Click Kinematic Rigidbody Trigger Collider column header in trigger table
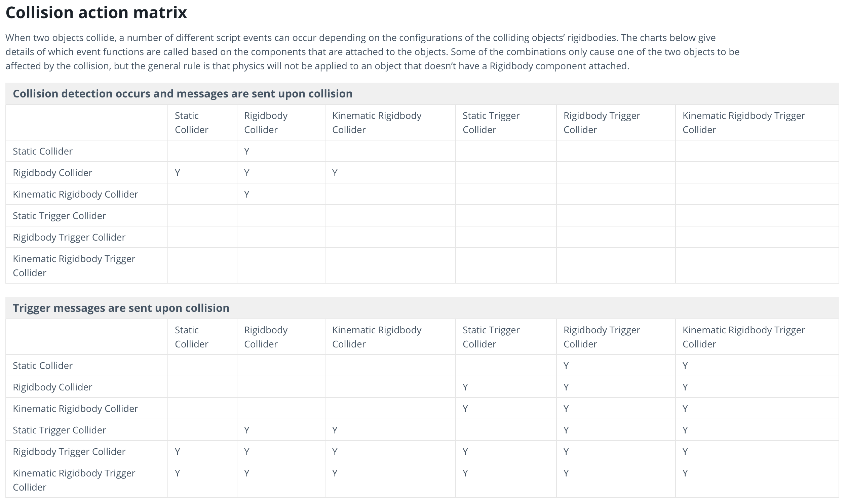 tap(743, 337)
